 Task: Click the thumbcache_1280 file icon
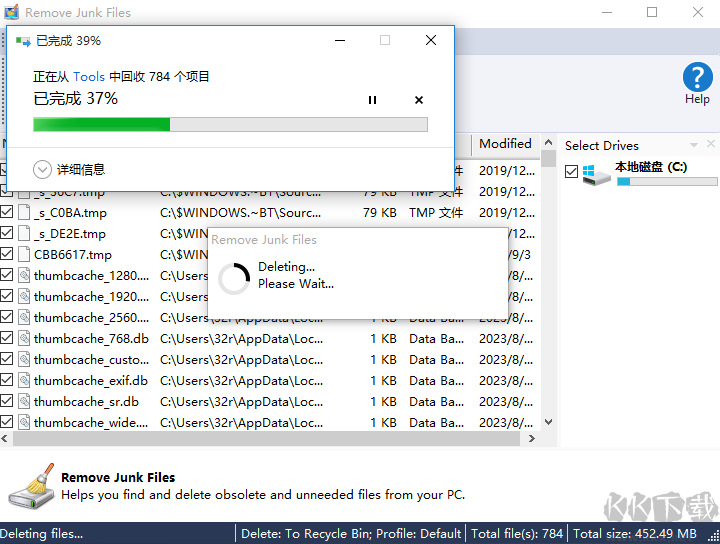[x=24, y=275]
